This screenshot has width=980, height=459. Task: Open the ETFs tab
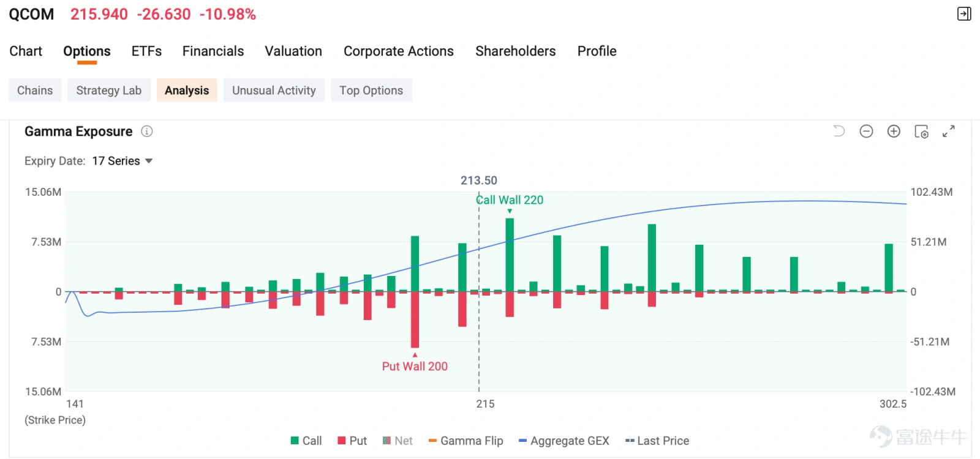(146, 51)
